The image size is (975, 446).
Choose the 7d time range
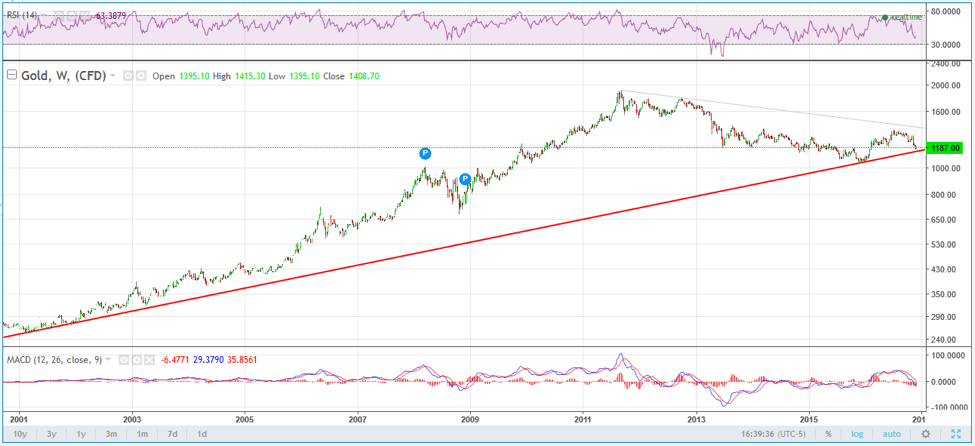click(x=172, y=434)
